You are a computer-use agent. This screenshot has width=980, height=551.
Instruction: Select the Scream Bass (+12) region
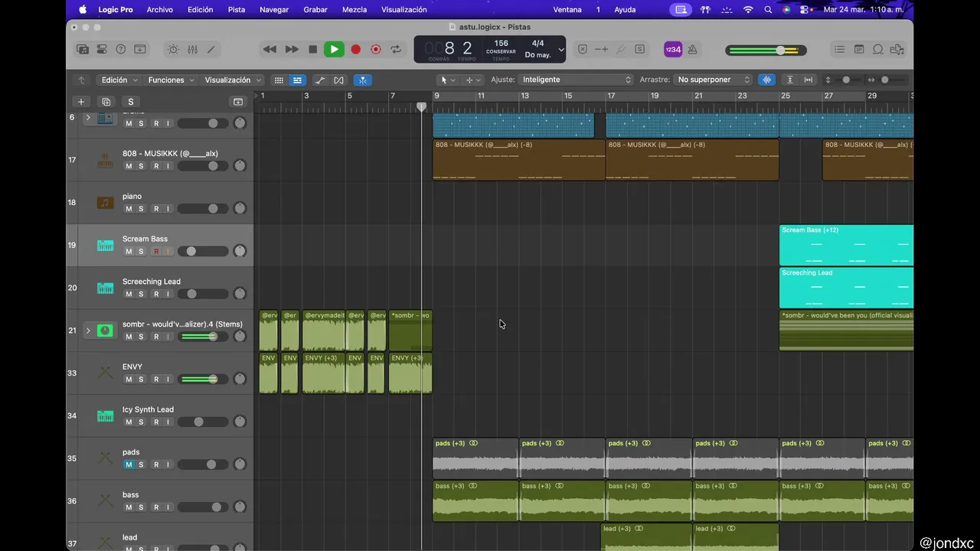(846, 246)
